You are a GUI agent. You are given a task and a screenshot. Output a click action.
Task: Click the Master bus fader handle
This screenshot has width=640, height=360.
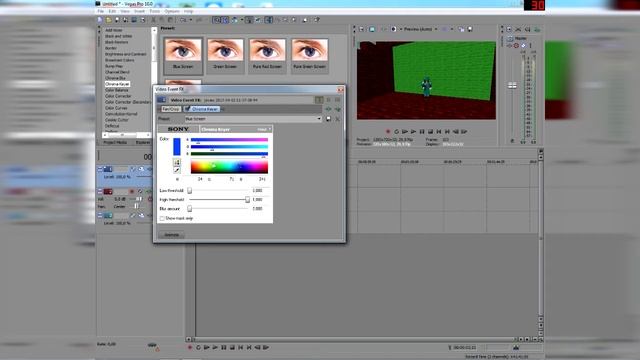pos(512,85)
